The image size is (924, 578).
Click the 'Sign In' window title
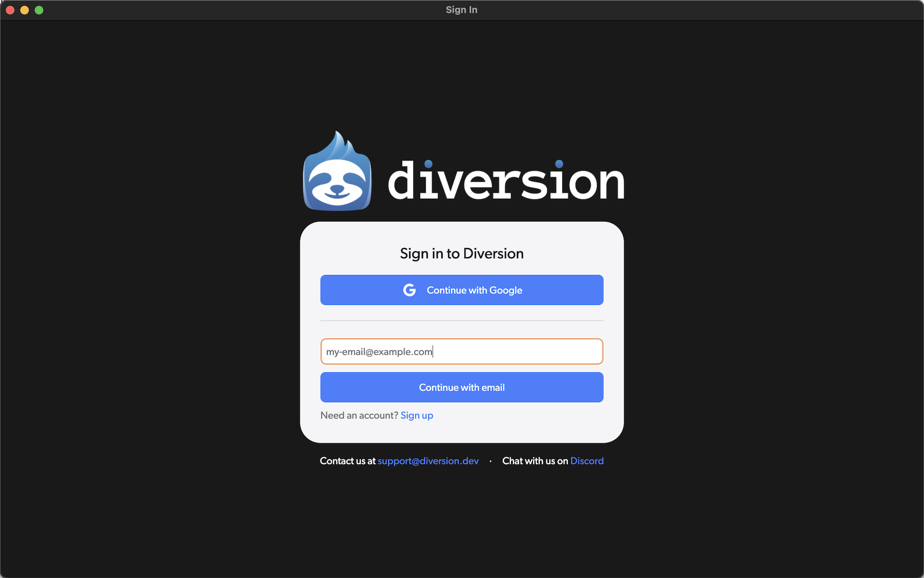(x=462, y=10)
